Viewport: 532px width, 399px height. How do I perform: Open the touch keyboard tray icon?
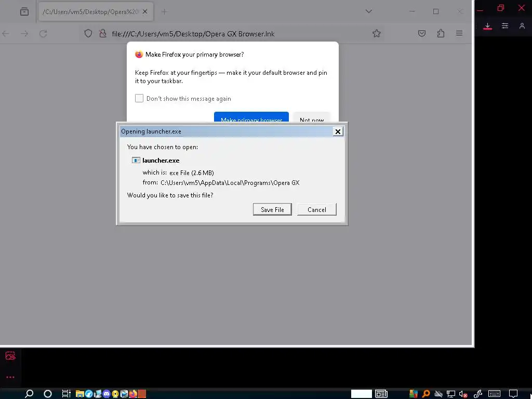tap(494, 394)
